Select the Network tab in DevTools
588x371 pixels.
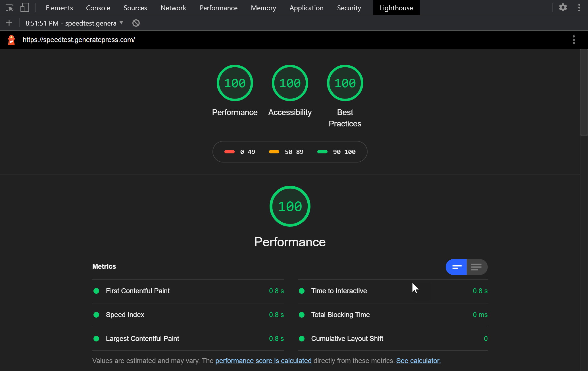(173, 7)
